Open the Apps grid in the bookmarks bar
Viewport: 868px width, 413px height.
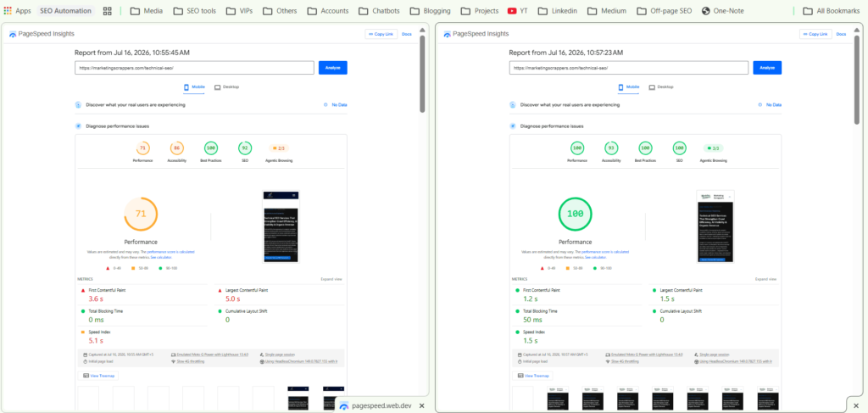[x=18, y=10]
